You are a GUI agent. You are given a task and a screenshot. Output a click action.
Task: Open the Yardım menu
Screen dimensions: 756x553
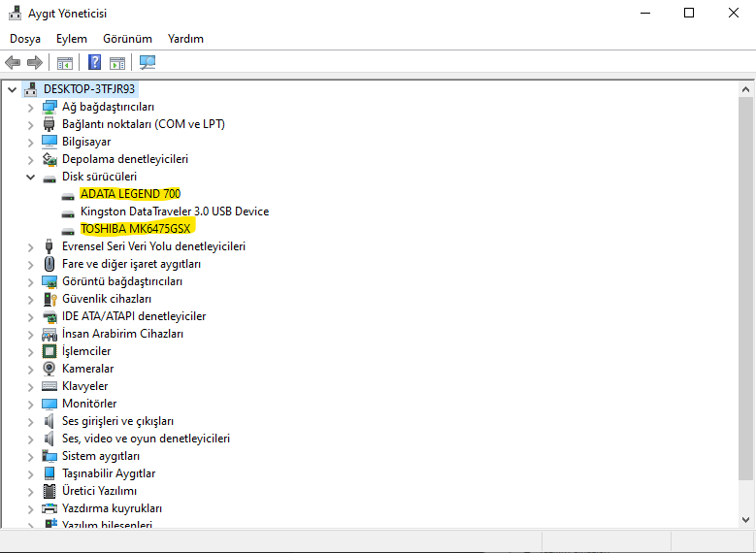point(185,39)
